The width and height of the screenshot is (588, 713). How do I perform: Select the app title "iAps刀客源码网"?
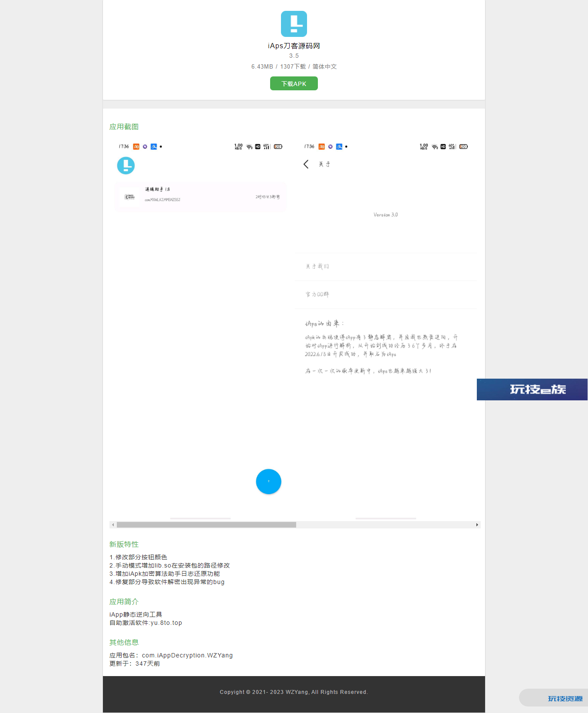[x=294, y=46]
